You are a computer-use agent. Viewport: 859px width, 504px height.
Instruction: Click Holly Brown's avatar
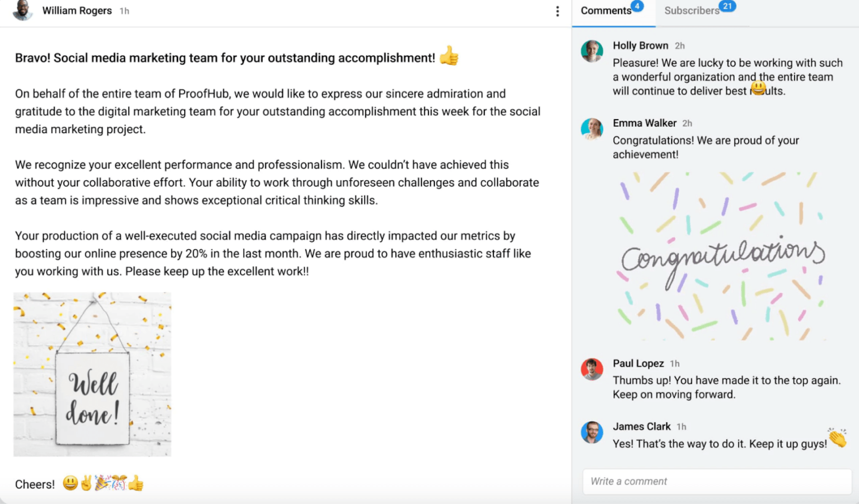(x=592, y=52)
